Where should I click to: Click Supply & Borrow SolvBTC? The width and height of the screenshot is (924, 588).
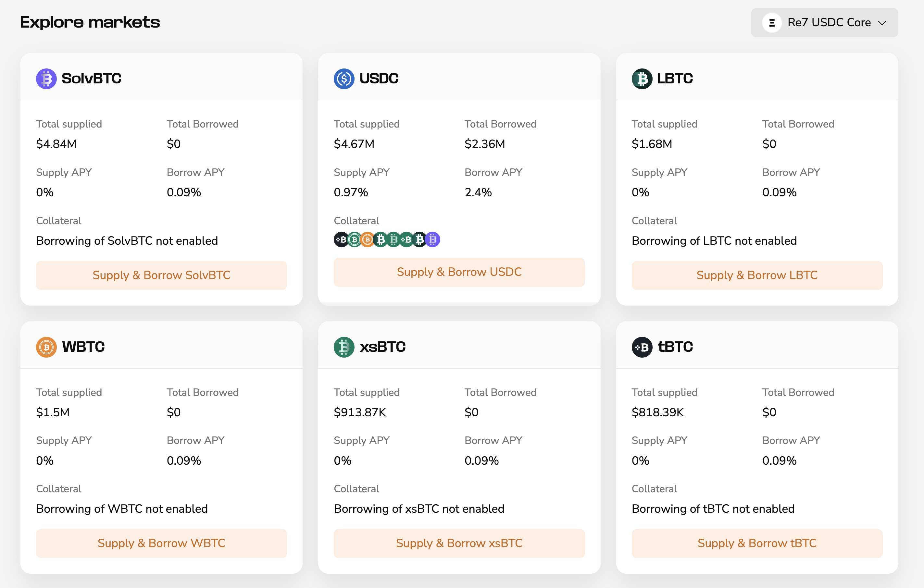point(161,275)
